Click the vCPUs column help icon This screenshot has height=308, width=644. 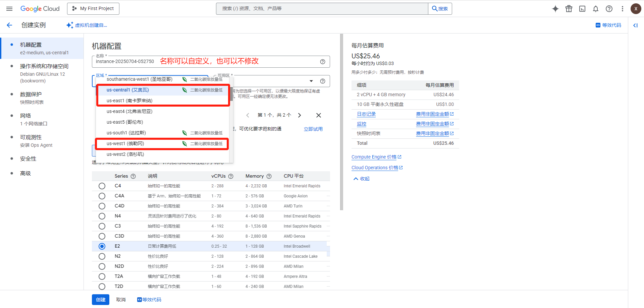(231, 176)
